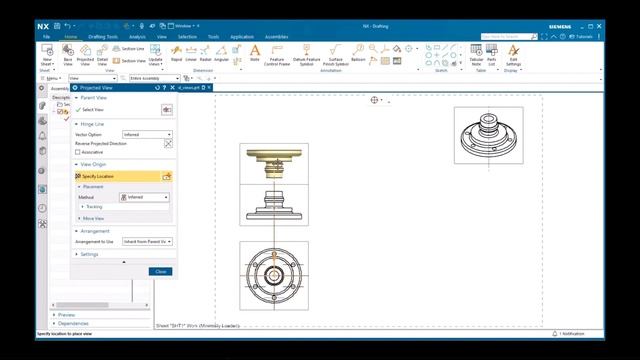This screenshot has height=360, width=640.
Task: Choose the Section Line command
Action: point(129,49)
